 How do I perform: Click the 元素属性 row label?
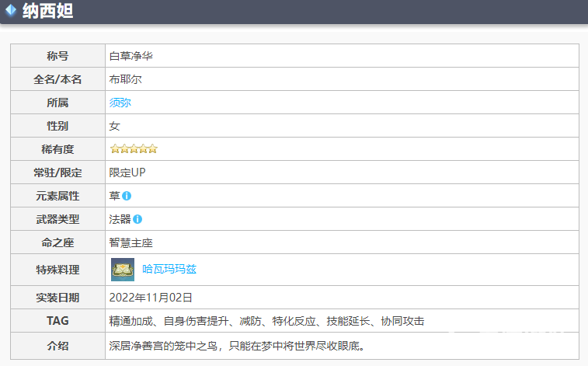pos(57,196)
